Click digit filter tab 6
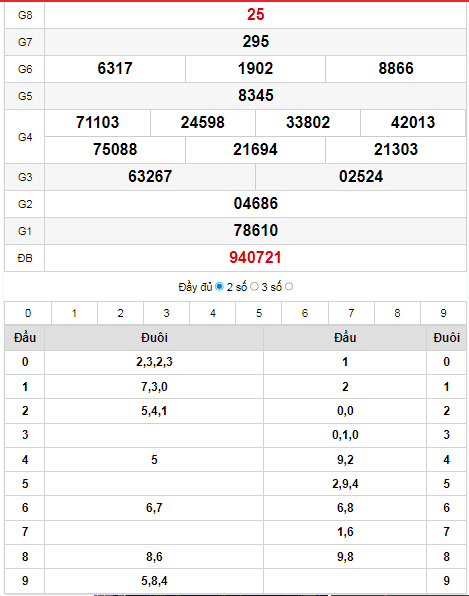This screenshot has height=596, width=469. click(x=305, y=313)
